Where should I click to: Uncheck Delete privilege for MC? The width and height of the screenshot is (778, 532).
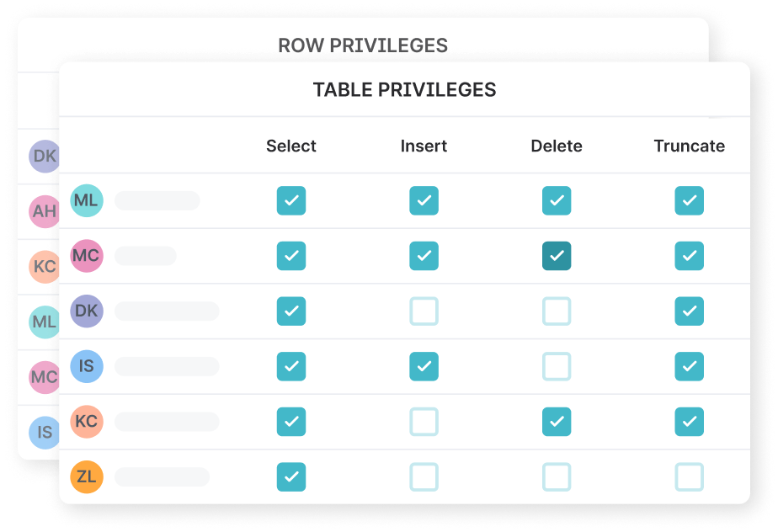557,256
